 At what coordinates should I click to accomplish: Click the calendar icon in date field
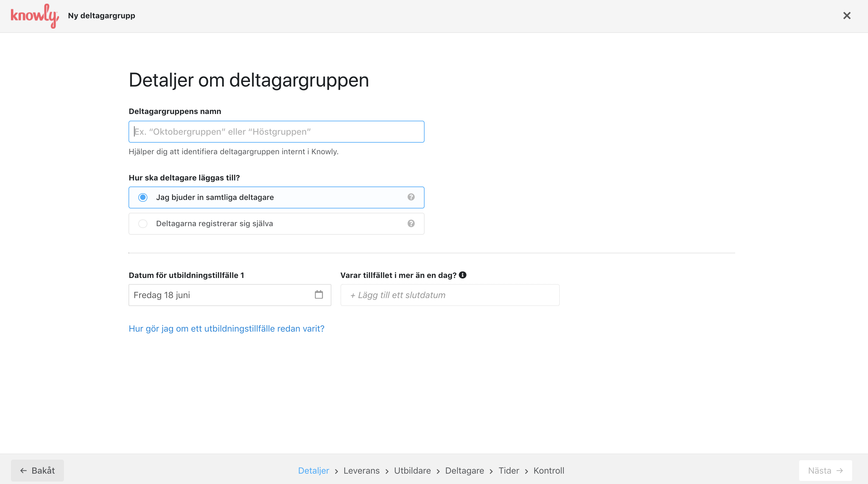click(319, 295)
